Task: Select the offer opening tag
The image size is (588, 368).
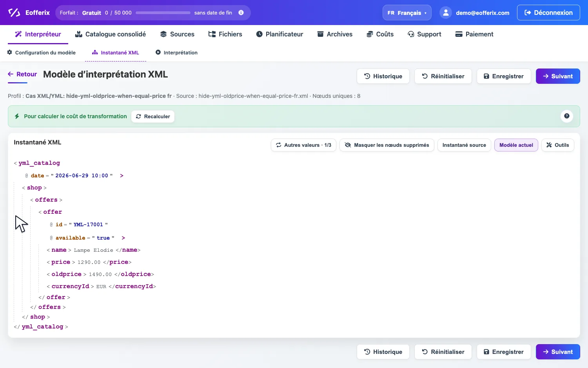Action: click(53, 212)
